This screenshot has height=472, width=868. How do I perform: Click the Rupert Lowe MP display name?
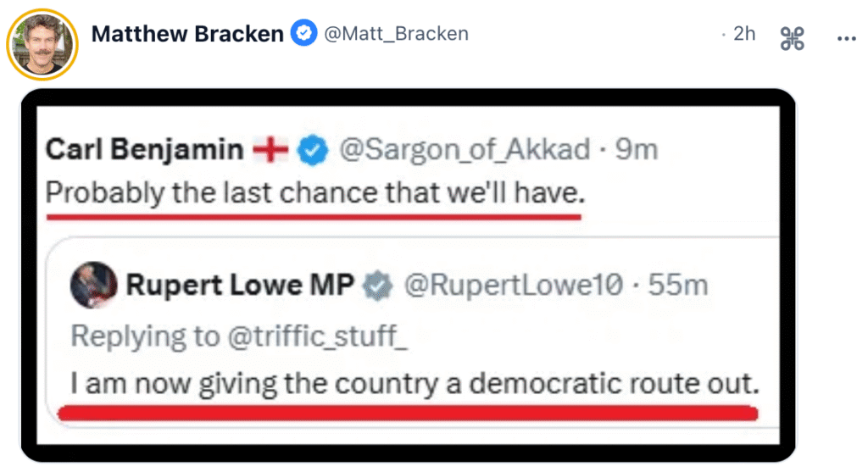tap(239, 286)
